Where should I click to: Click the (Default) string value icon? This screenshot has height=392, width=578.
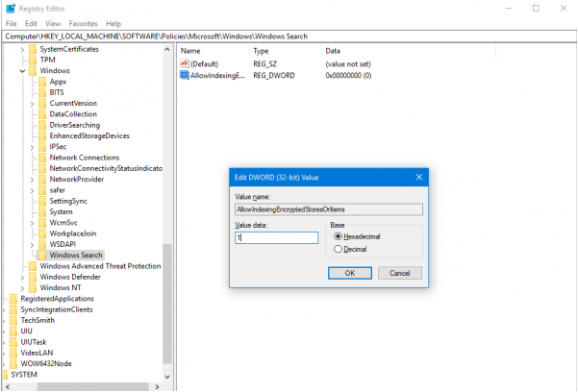[x=185, y=63]
